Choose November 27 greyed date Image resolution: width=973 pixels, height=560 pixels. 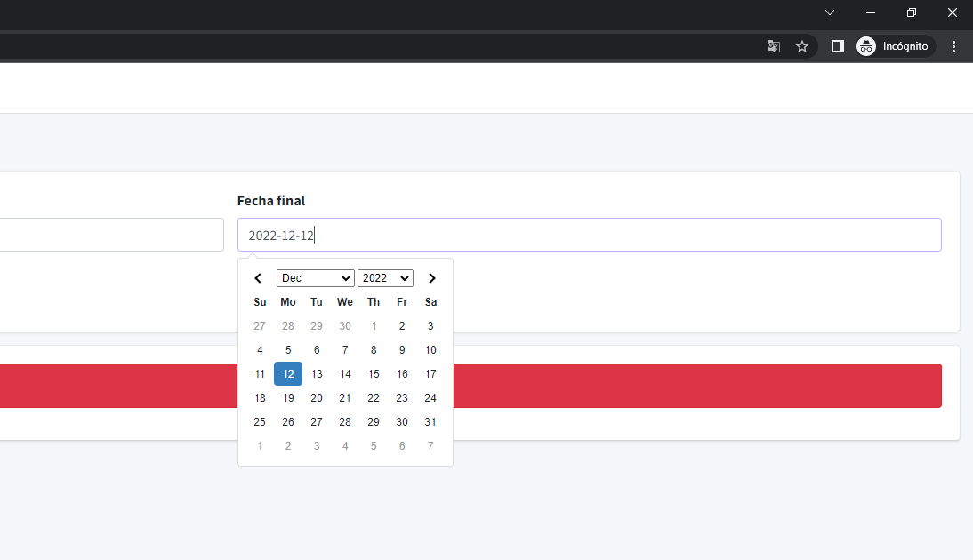pos(260,326)
